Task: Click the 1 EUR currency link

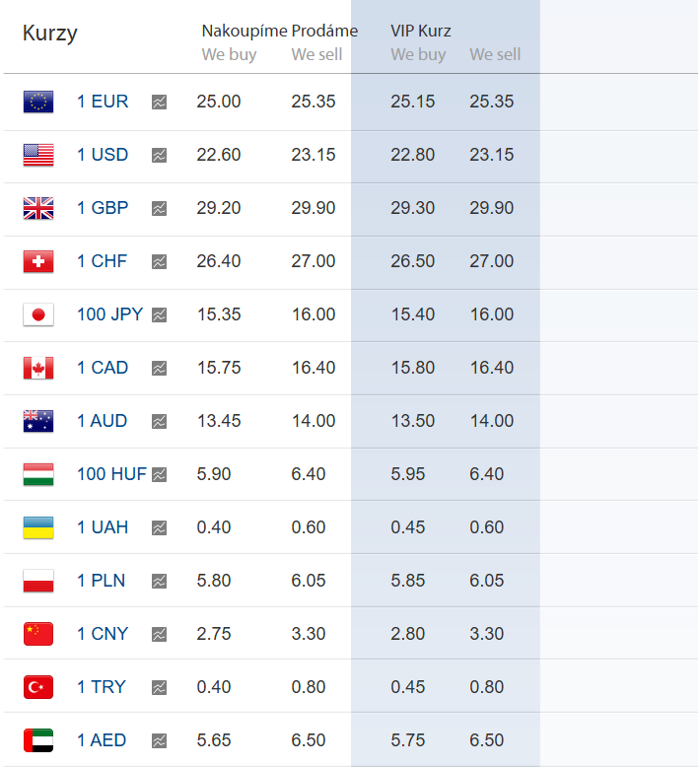Action: pos(103,102)
